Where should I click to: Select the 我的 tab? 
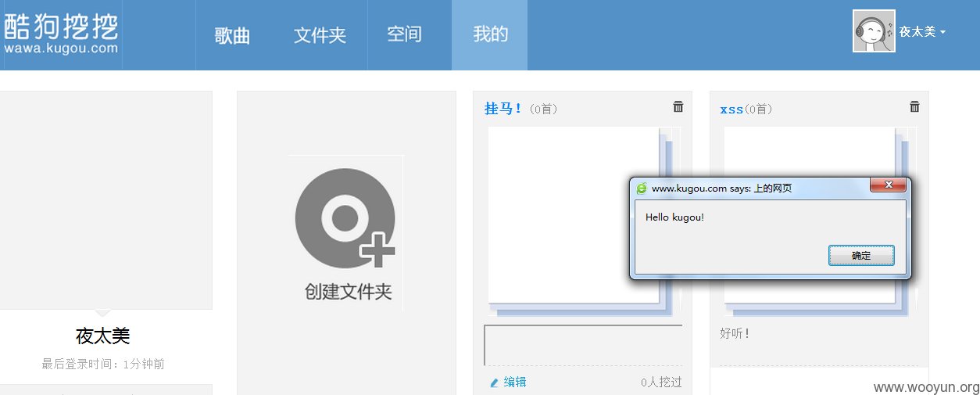(490, 34)
